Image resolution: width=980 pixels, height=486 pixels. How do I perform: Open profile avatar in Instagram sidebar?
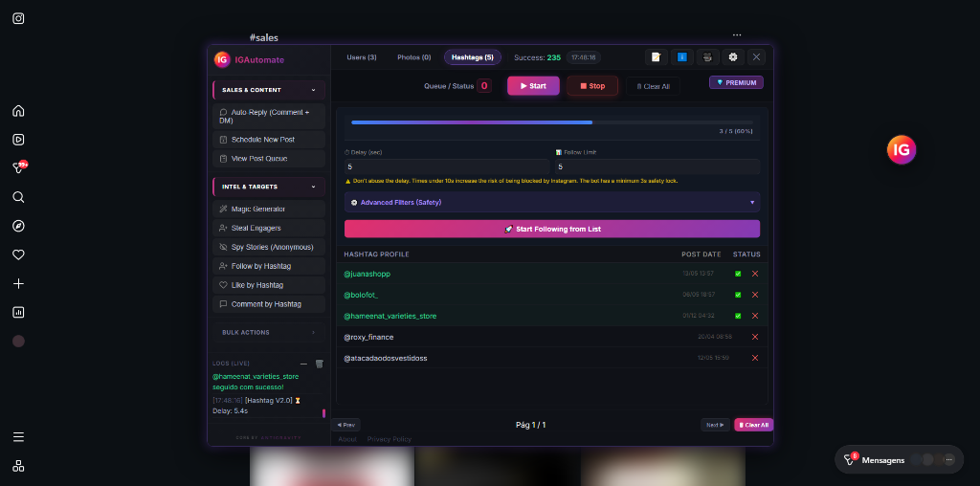pyautogui.click(x=19, y=342)
